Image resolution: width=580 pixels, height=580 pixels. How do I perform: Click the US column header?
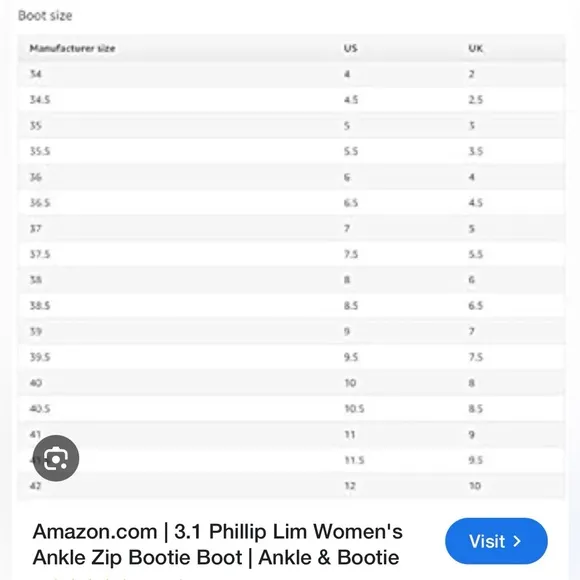[351, 48]
